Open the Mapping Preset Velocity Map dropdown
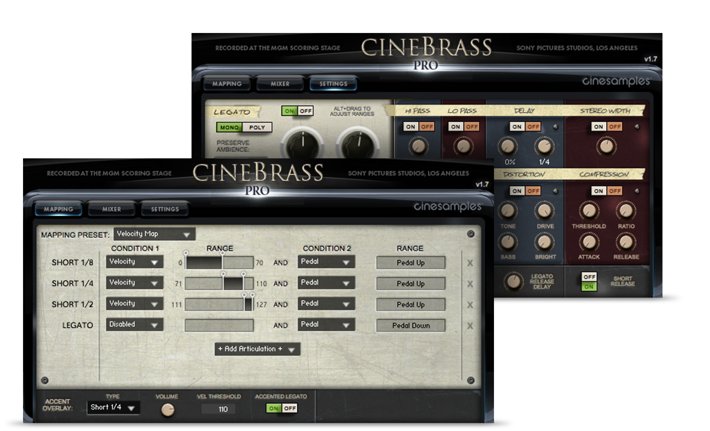 [x=154, y=234]
